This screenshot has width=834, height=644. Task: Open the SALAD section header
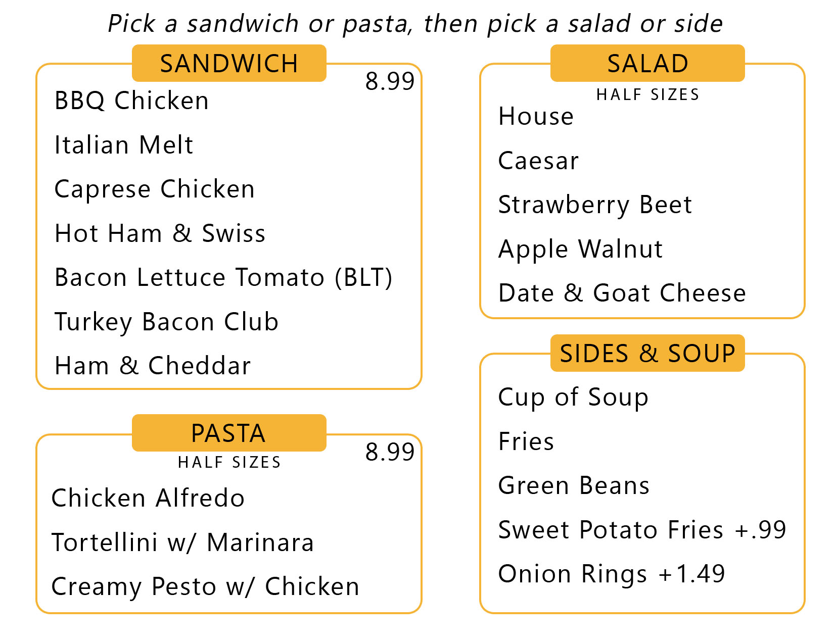coord(647,64)
